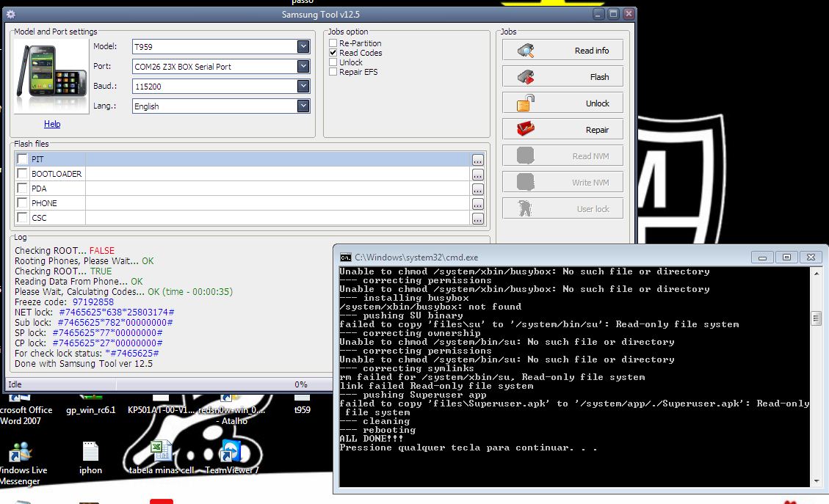829x504 pixels.
Task: Click the Flash job button
Action: pos(562,76)
